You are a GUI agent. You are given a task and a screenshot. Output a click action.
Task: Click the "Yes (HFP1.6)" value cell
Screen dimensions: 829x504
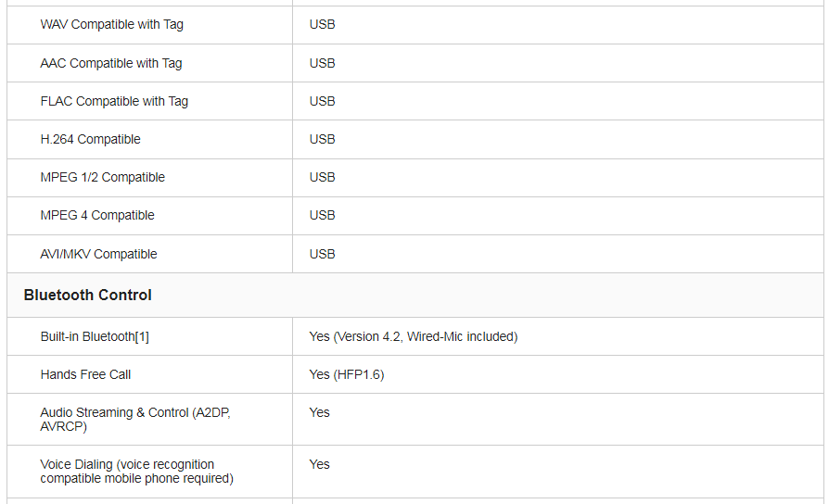[x=346, y=374]
